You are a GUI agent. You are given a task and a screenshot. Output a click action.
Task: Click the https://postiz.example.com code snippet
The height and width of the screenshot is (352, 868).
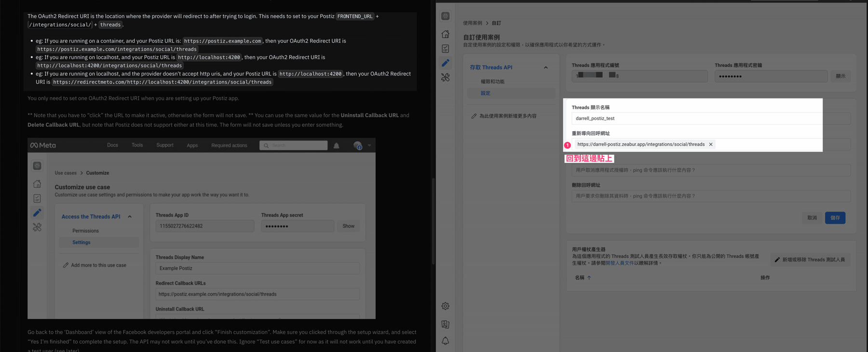coord(222,41)
